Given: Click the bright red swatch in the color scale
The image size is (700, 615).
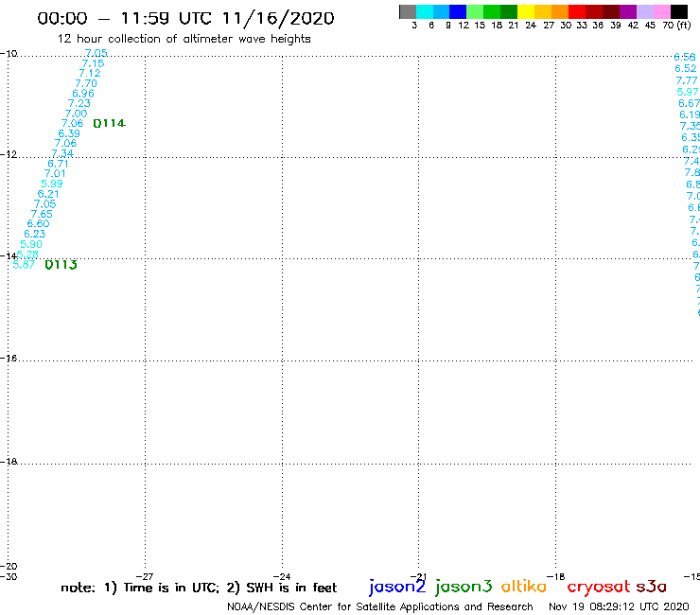Looking at the screenshot, I should (577, 11).
